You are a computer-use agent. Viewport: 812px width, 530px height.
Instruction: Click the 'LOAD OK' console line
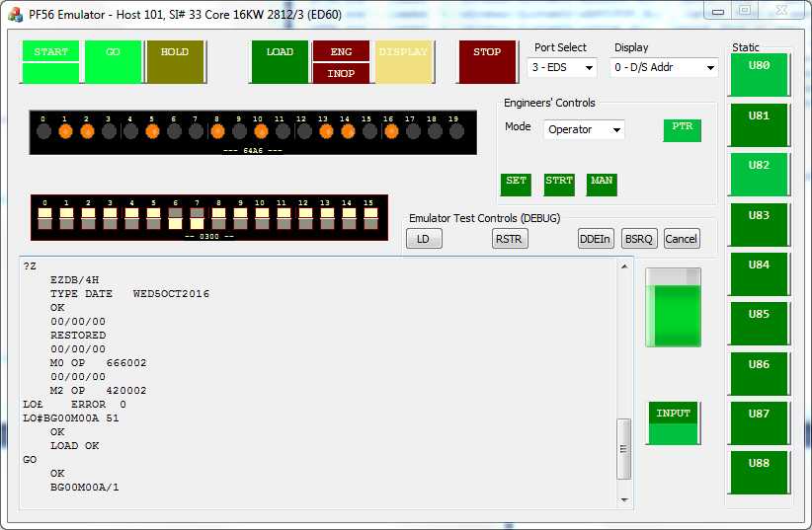(x=74, y=446)
